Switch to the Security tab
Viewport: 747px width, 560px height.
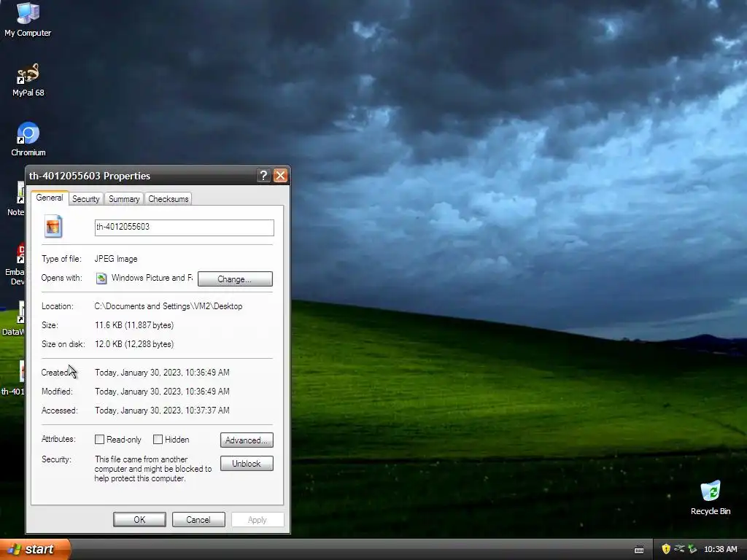(x=86, y=199)
